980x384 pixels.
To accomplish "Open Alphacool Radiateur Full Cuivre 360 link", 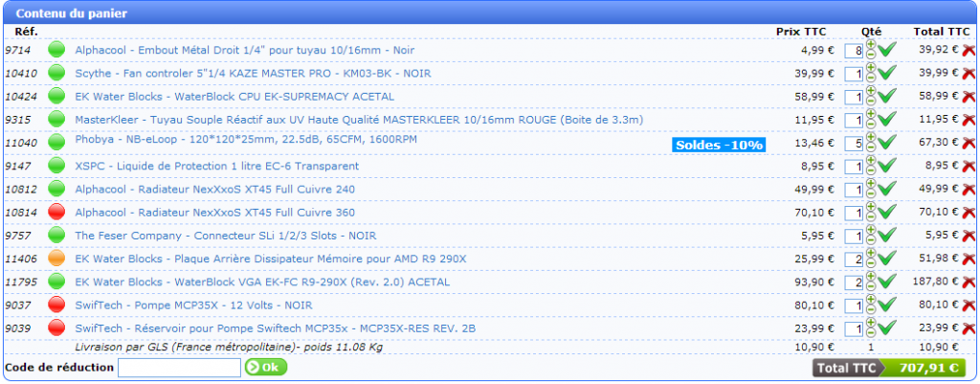I will [x=215, y=213].
